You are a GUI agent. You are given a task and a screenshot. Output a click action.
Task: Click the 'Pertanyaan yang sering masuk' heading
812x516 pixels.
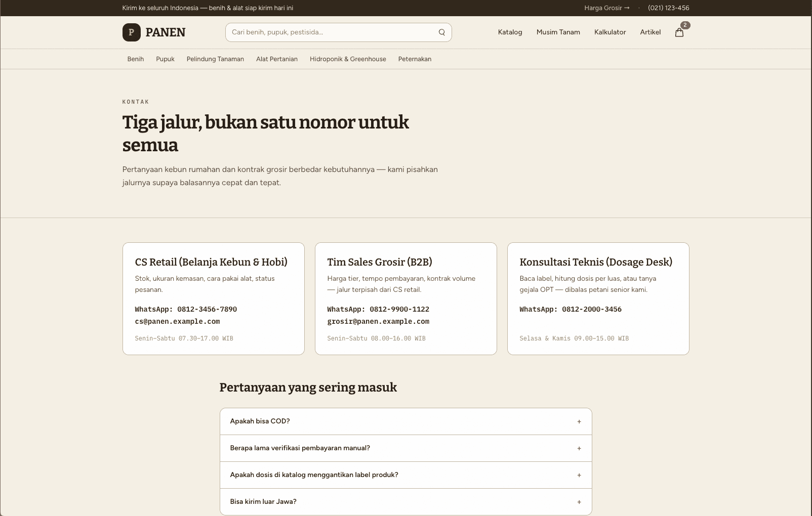pos(308,388)
